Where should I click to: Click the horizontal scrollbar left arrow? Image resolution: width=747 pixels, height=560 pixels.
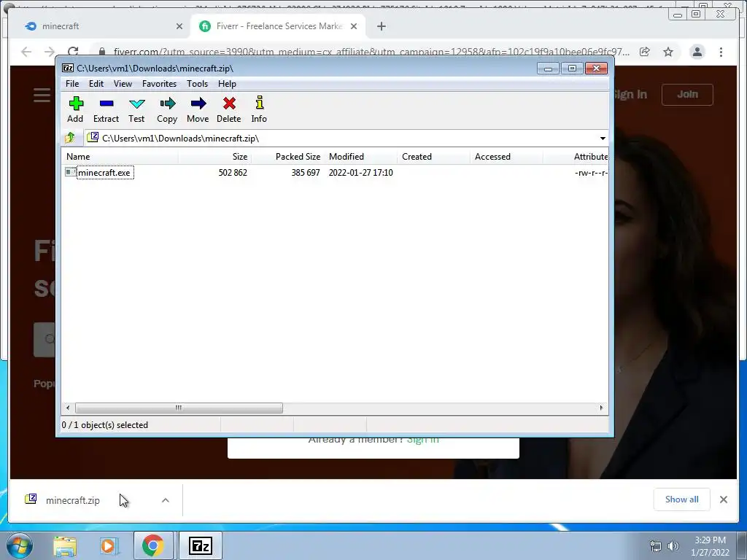[x=68, y=408]
